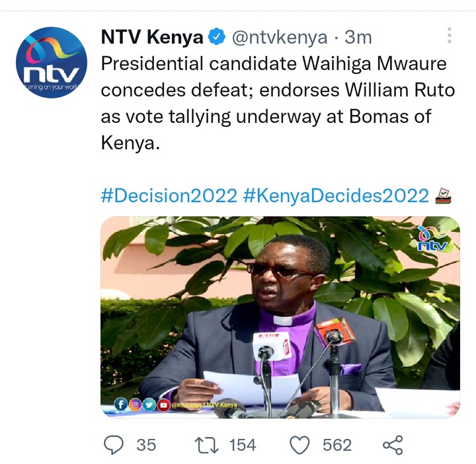Retweet using the retweet arrows icon

click(x=206, y=445)
